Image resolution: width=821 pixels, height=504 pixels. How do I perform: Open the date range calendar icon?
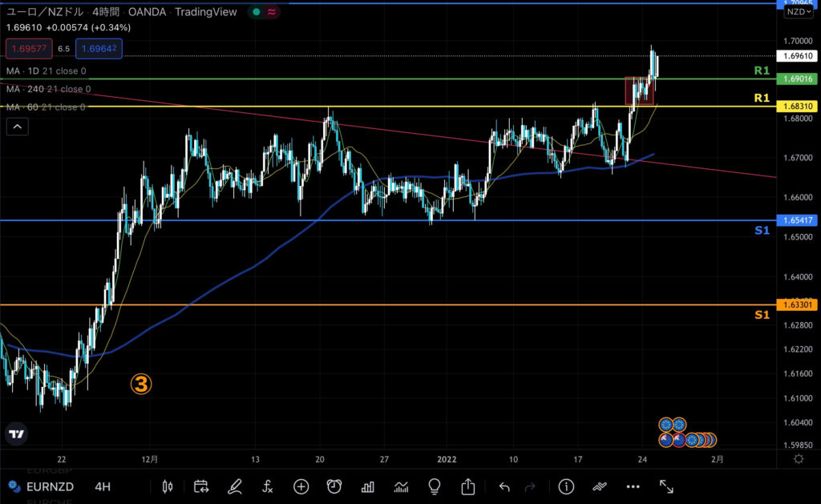[200, 486]
